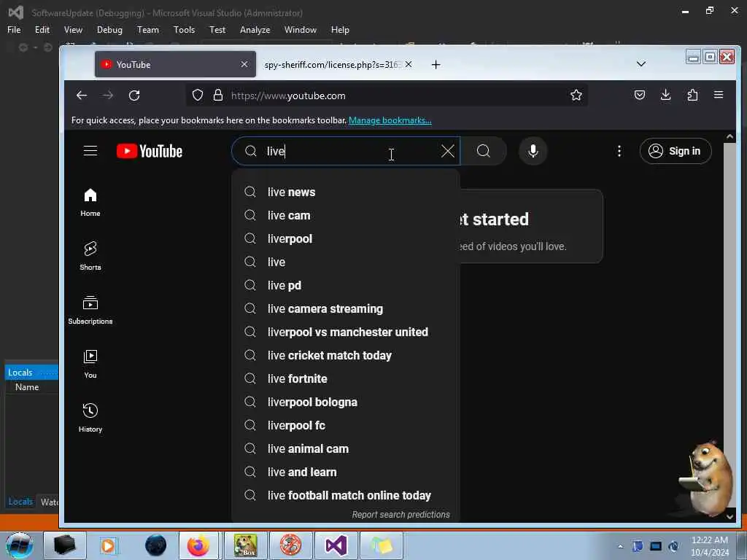This screenshot has height=560, width=747.
Task: Open Shorts in YouTube sidebar
Action: click(x=90, y=256)
